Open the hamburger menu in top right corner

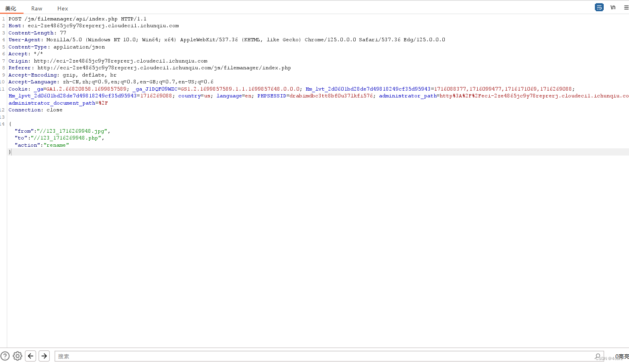coord(626,7)
